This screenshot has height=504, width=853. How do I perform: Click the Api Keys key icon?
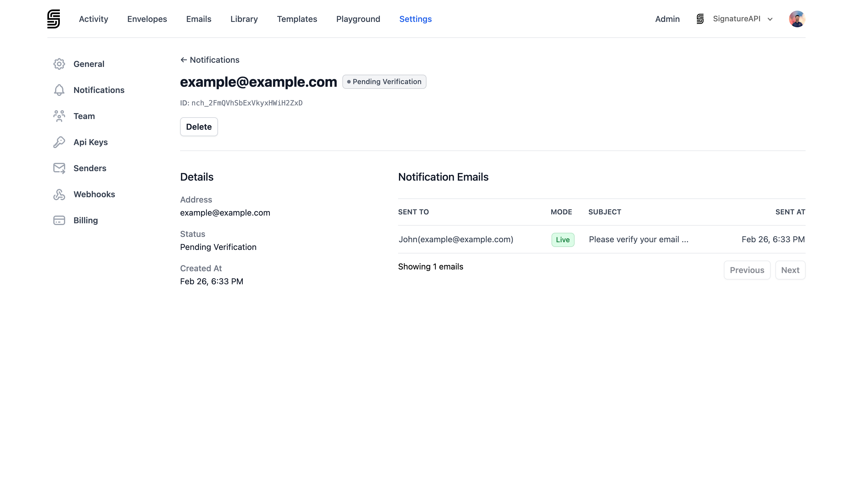(x=59, y=142)
